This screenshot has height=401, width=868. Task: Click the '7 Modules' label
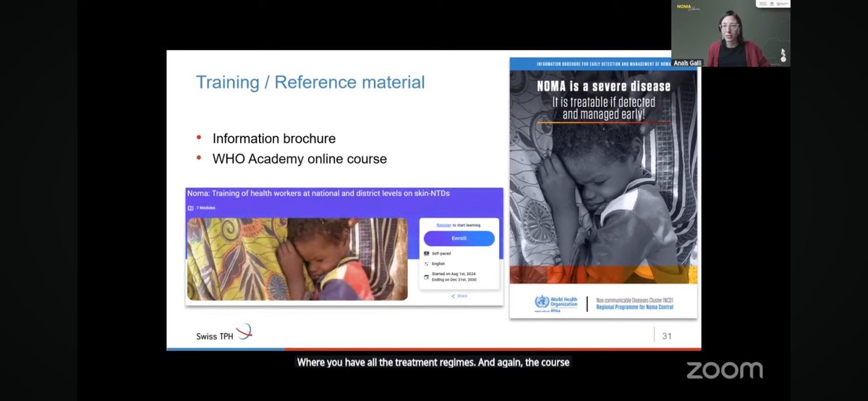[x=205, y=208]
